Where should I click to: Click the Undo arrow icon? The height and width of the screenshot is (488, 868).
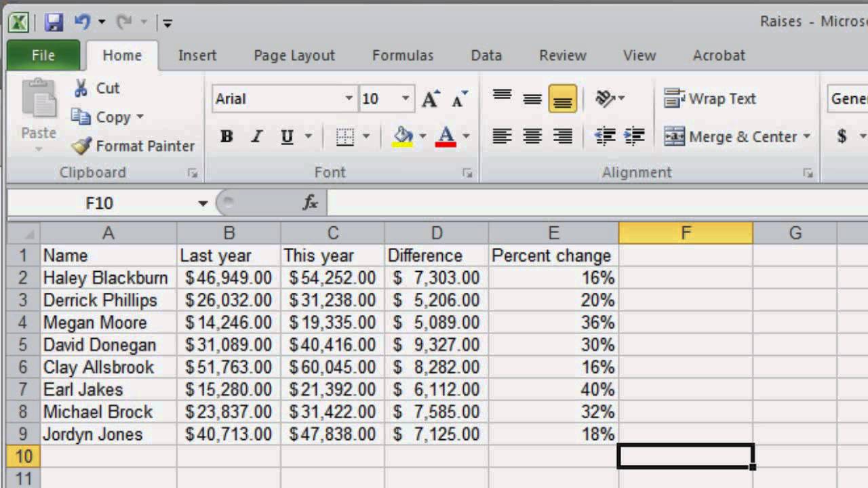[83, 22]
